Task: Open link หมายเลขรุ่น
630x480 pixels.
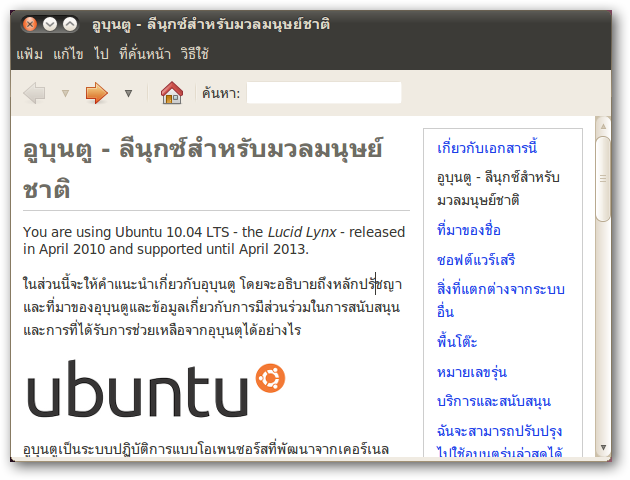Action: [x=472, y=372]
